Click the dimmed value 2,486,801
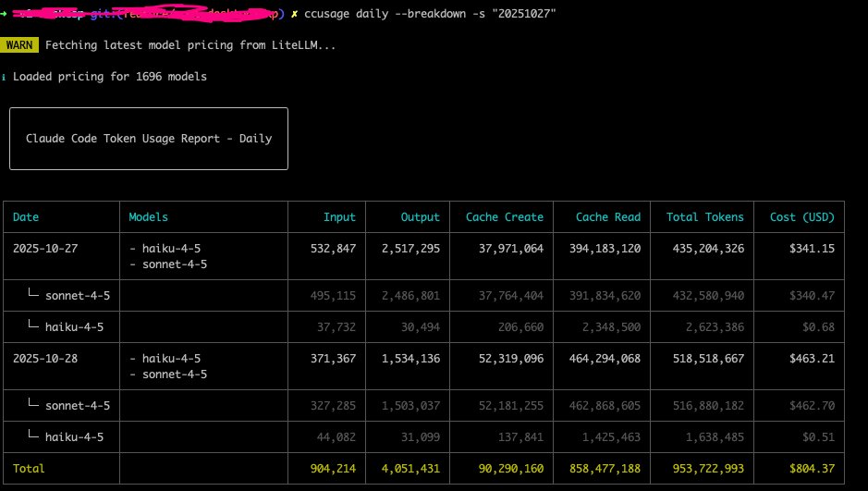The width and height of the screenshot is (868, 491). click(x=410, y=296)
